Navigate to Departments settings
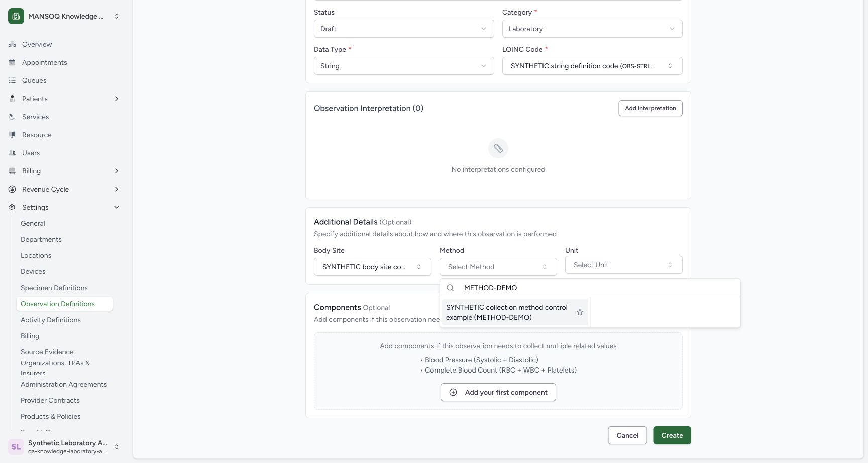Image resolution: width=868 pixels, height=463 pixels. [41, 239]
